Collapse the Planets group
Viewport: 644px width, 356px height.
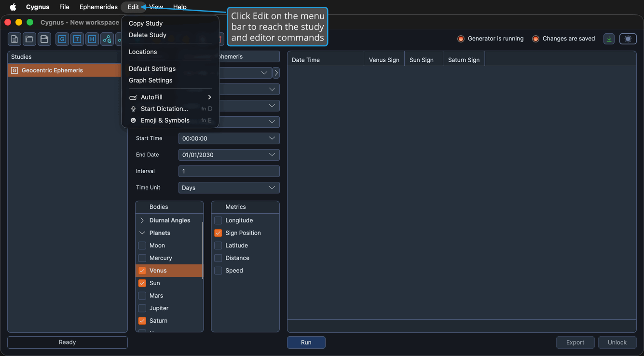[x=142, y=233]
